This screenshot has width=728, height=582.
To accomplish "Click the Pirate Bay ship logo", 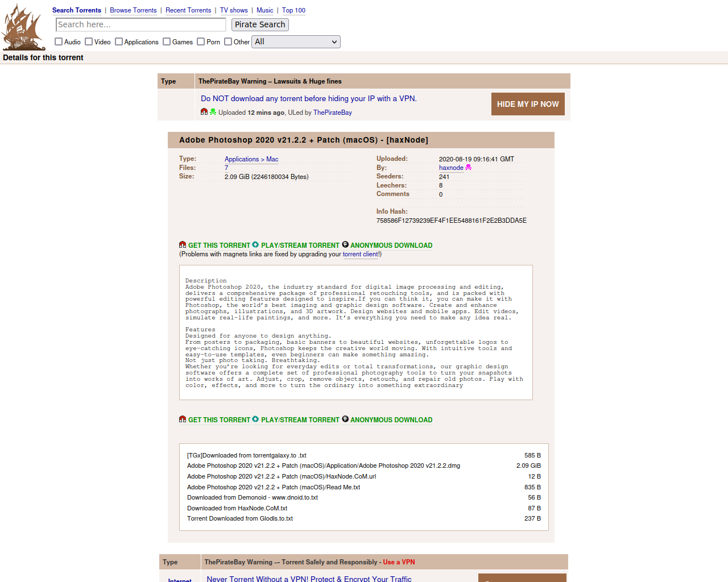I will click(x=23, y=27).
